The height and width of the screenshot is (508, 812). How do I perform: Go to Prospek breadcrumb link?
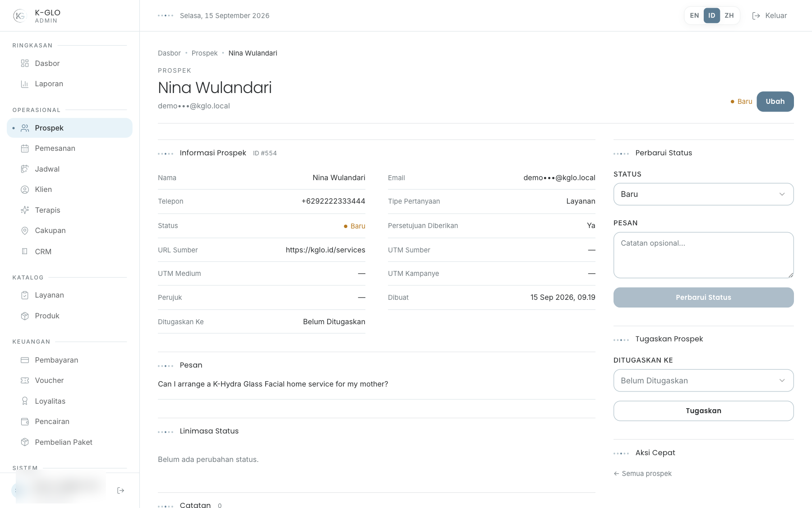[204, 53]
